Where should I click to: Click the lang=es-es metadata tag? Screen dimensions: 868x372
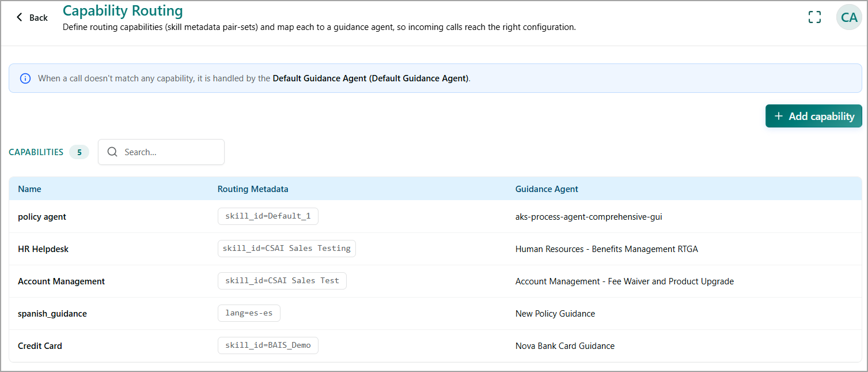249,313
